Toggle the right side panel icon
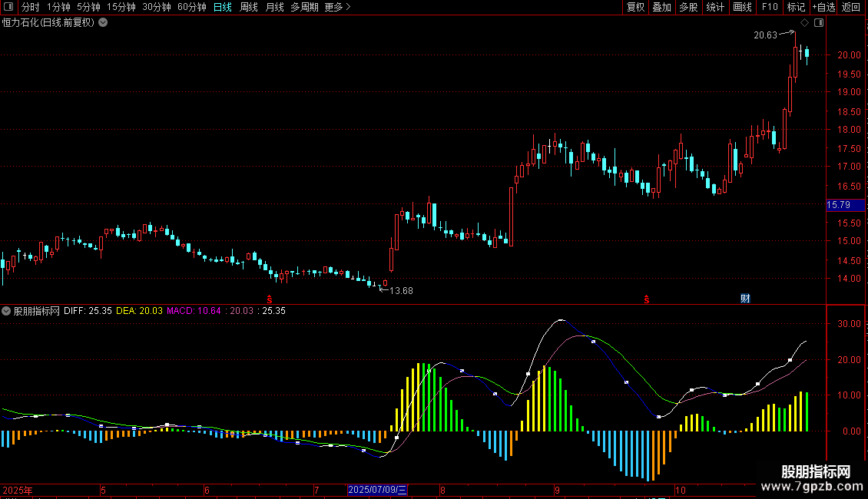This screenshot has width=868, height=499. [x=818, y=23]
